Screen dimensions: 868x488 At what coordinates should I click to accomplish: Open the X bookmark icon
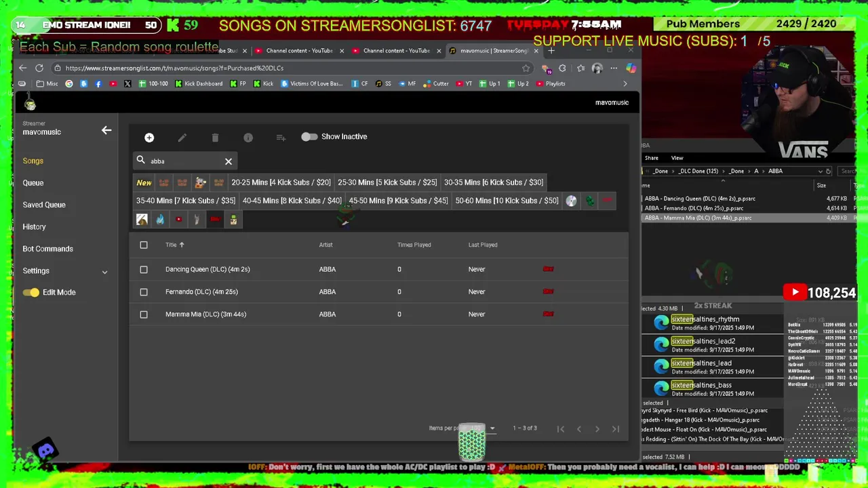click(x=127, y=83)
